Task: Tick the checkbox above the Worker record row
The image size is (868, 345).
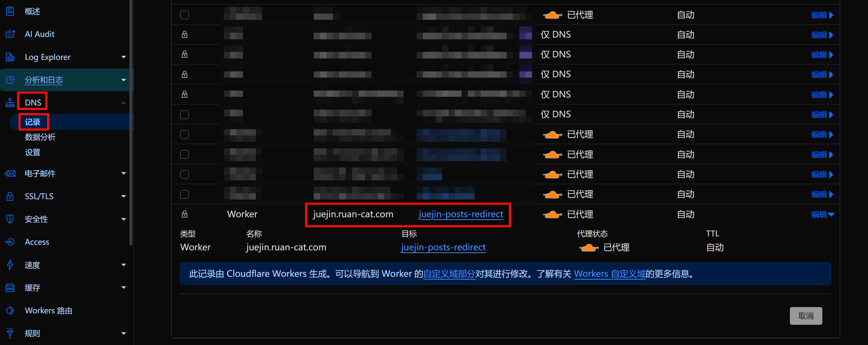Action: click(x=184, y=194)
